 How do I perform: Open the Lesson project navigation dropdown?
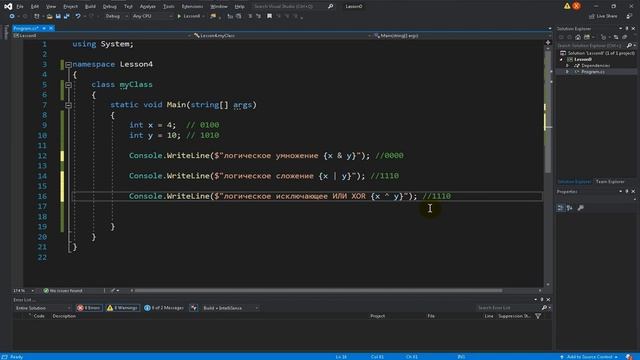click(102, 36)
